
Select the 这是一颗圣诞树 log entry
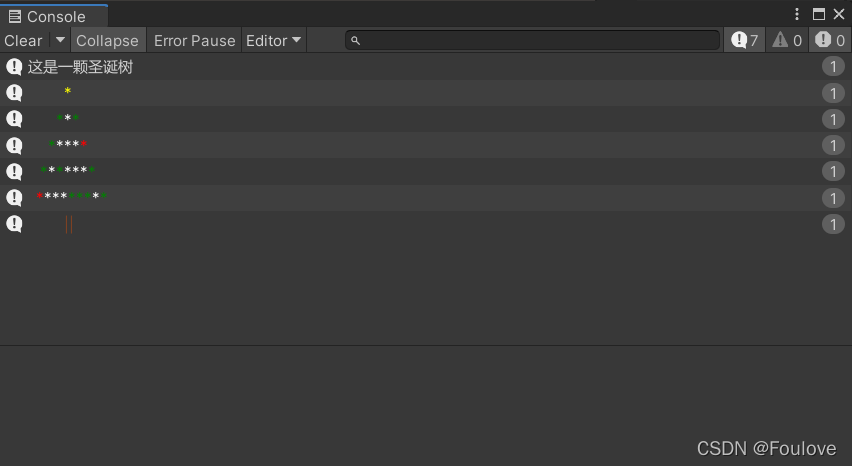point(426,67)
